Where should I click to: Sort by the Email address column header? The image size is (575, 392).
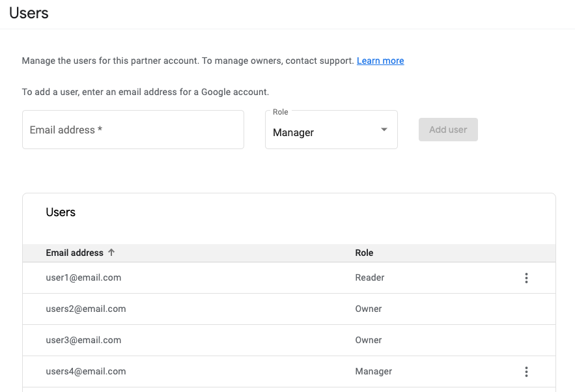pyautogui.click(x=74, y=253)
